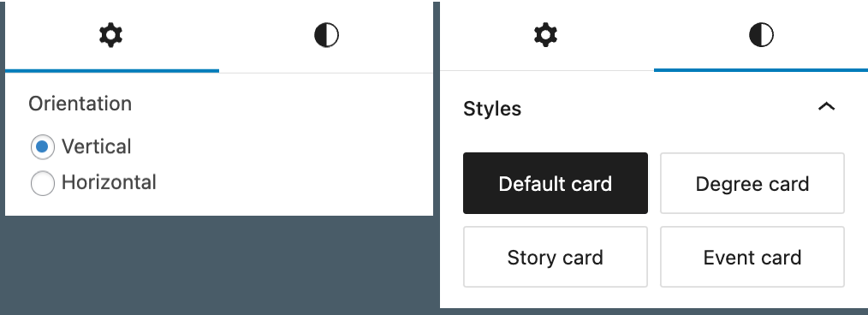The width and height of the screenshot is (868, 315).
Task: Apply the Degree card style
Action: click(x=752, y=183)
